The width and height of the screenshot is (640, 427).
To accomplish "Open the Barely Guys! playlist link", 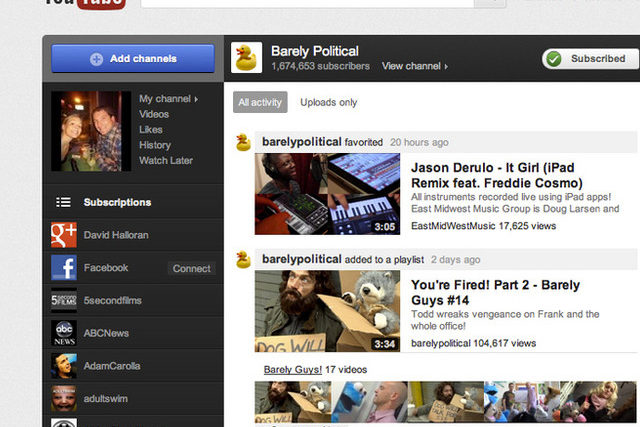I will click(293, 369).
